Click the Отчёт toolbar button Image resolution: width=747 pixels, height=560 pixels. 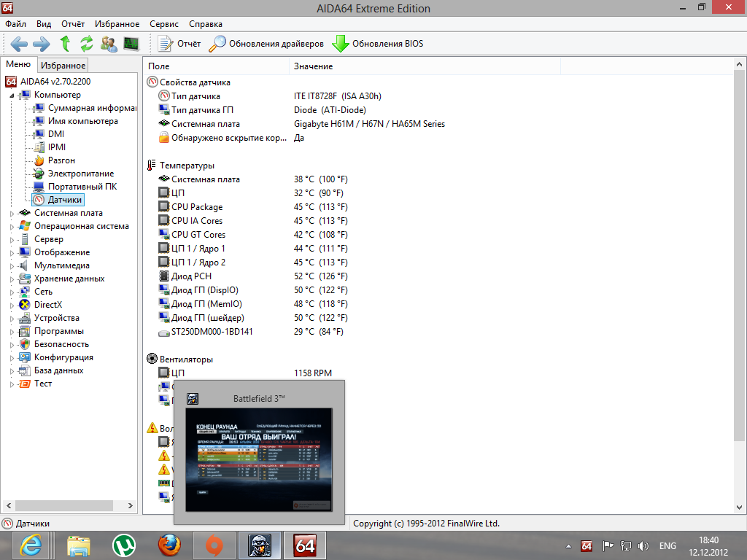pos(179,44)
